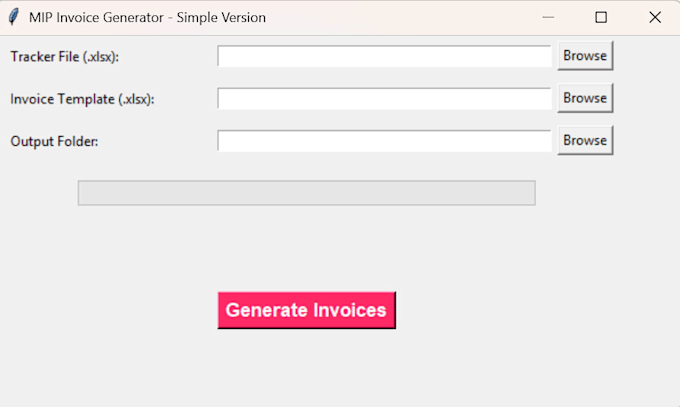The height and width of the screenshot is (407, 680).
Task: Browse for the Output Folder
Action: tap(585, 140)
